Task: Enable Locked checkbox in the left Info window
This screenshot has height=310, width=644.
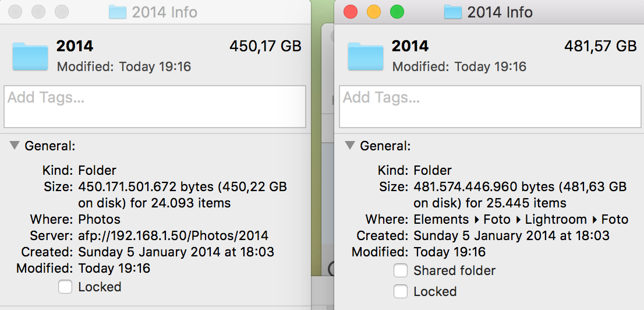Action: coord(65,287)
